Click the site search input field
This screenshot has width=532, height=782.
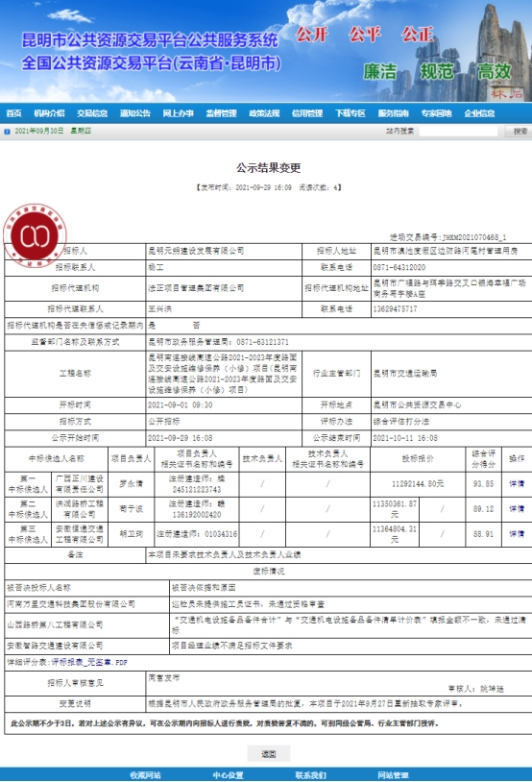pos(458,132)
